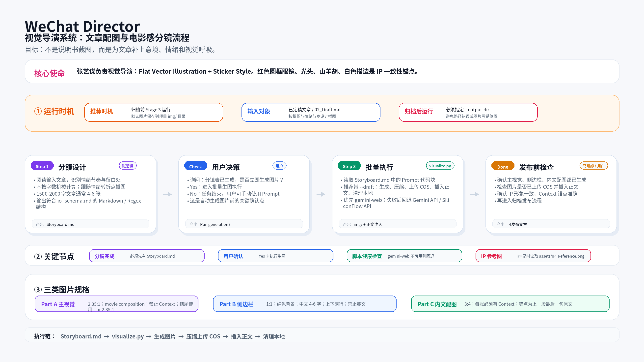The height and width of the screenshot is (362, 644).
Task: Click the bullet '再进入归档发布流程'
Action: point(518,201)
